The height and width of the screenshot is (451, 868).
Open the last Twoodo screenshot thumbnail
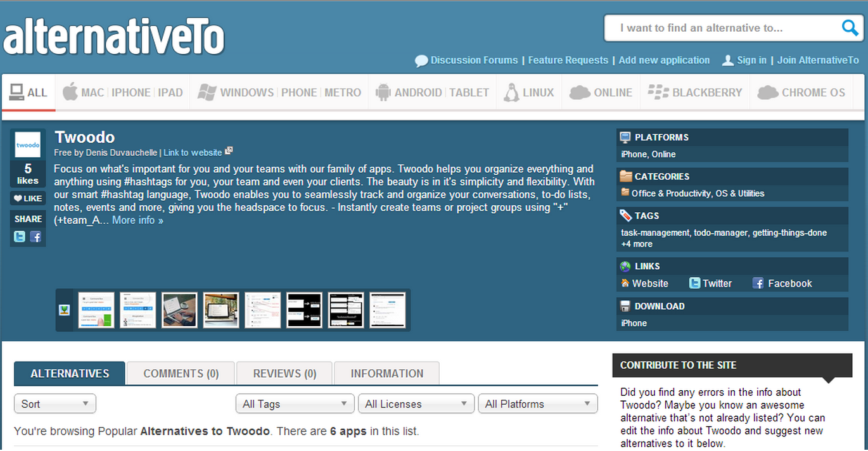pos(388,310)
